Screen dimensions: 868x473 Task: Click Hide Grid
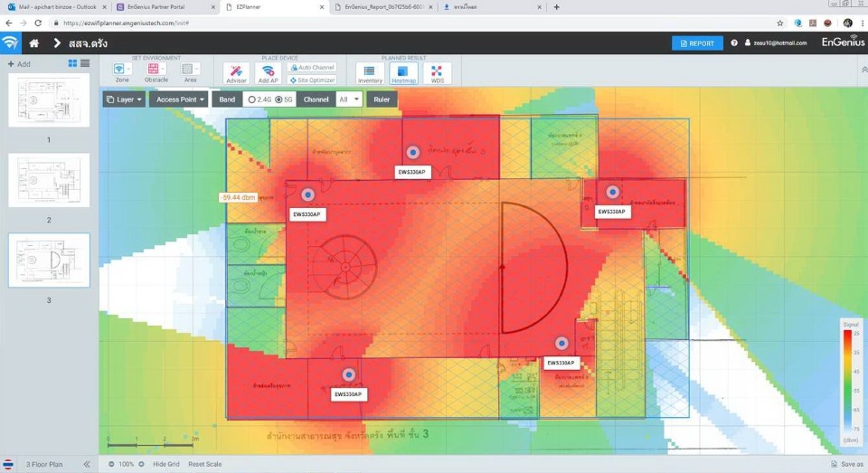pos(166,464)
